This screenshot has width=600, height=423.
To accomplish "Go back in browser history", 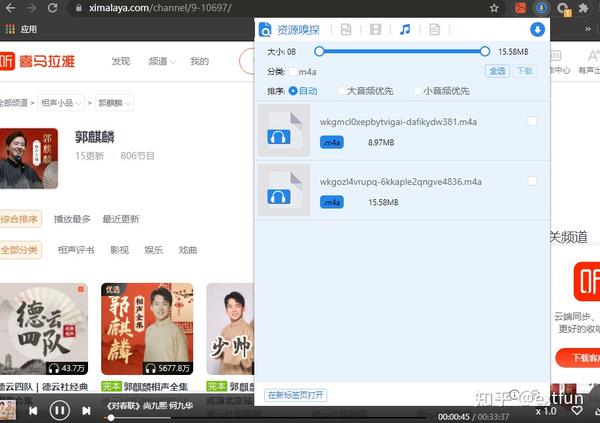I will (x=10, y=8).
